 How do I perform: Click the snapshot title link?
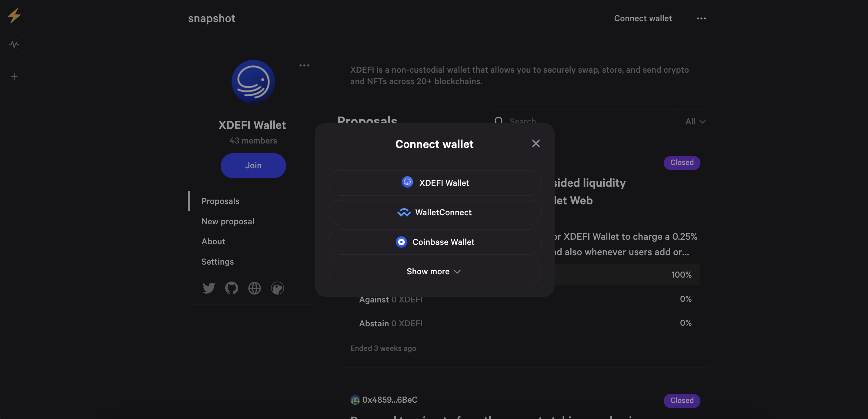pos(212,18)
